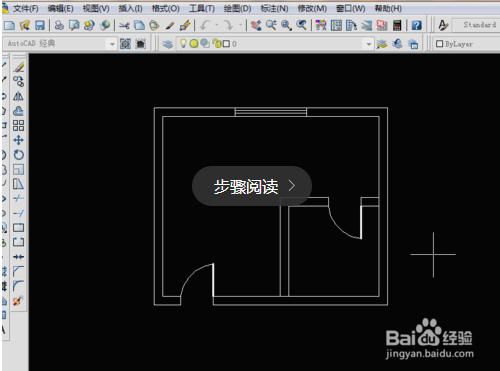
Task: Open the DesignCenter icon
Action: pos(336,25)
